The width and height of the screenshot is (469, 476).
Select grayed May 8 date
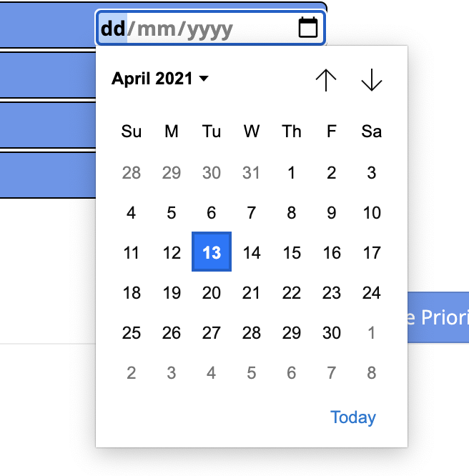[x=372, y=373]
